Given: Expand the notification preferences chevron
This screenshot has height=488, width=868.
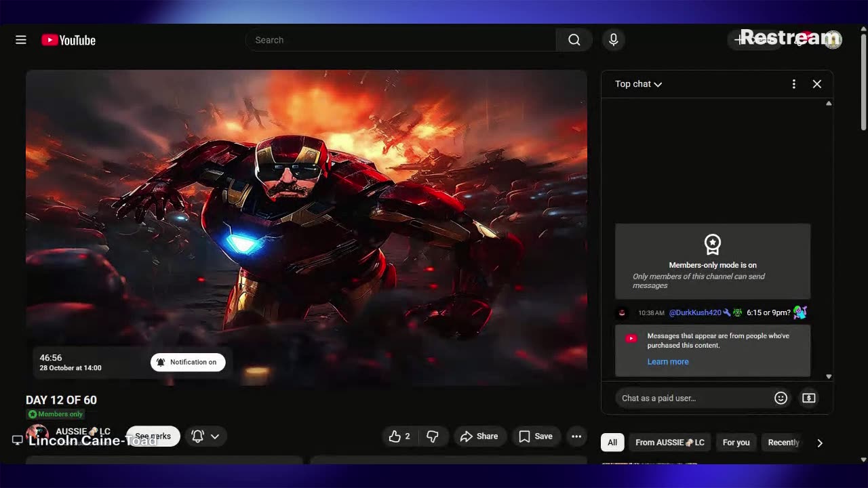Looking at the screenshot, I should click(215, 436).
